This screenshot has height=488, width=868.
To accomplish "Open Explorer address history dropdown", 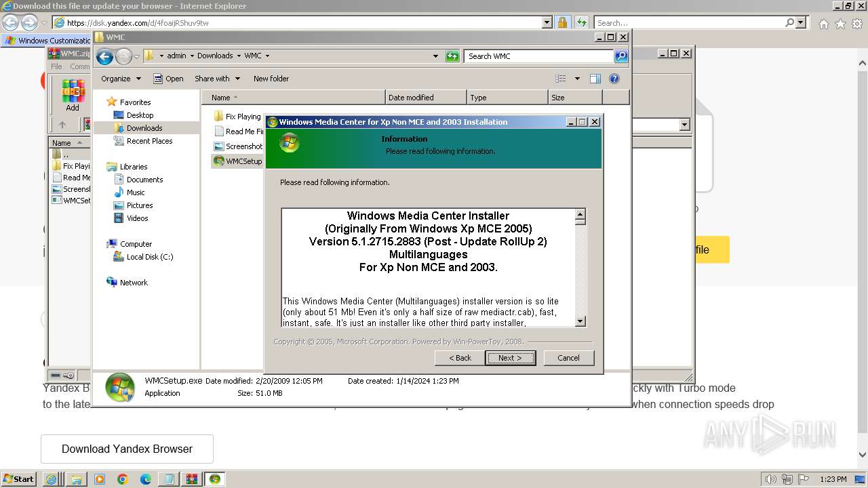I will pos(435,56).
